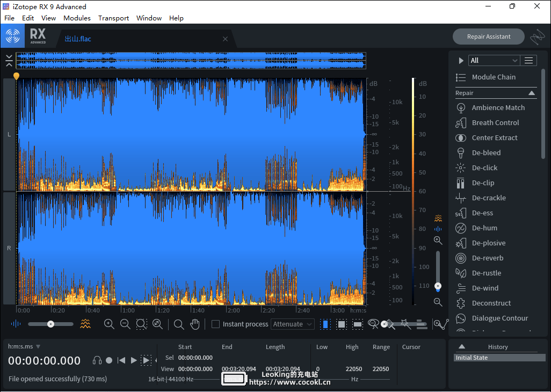
Task: Select Initial State in History
Action: (x=499, y=358)
